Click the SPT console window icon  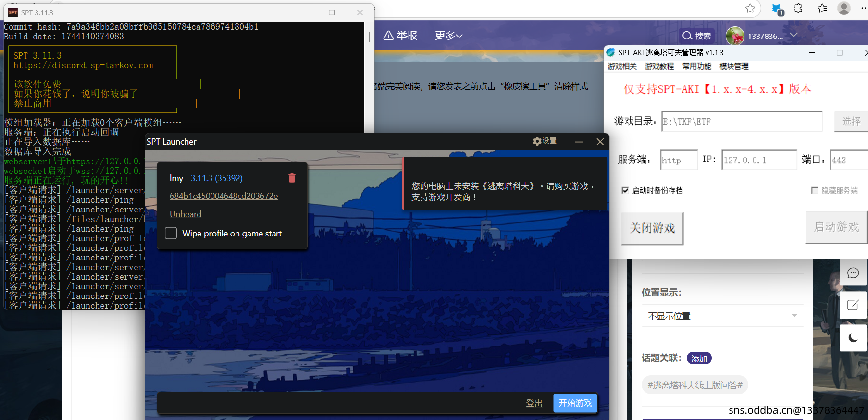coord(13,12)
